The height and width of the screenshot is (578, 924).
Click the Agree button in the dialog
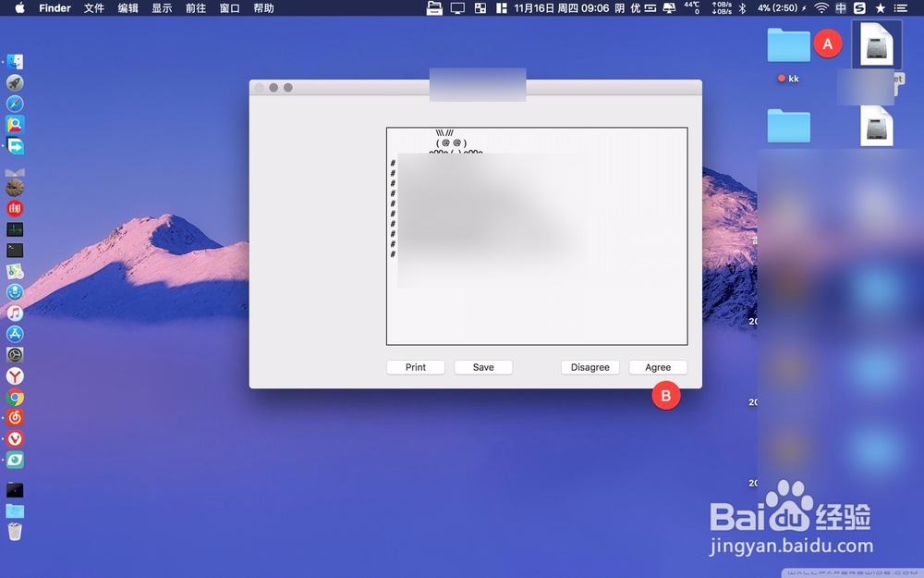click(658, 367)
